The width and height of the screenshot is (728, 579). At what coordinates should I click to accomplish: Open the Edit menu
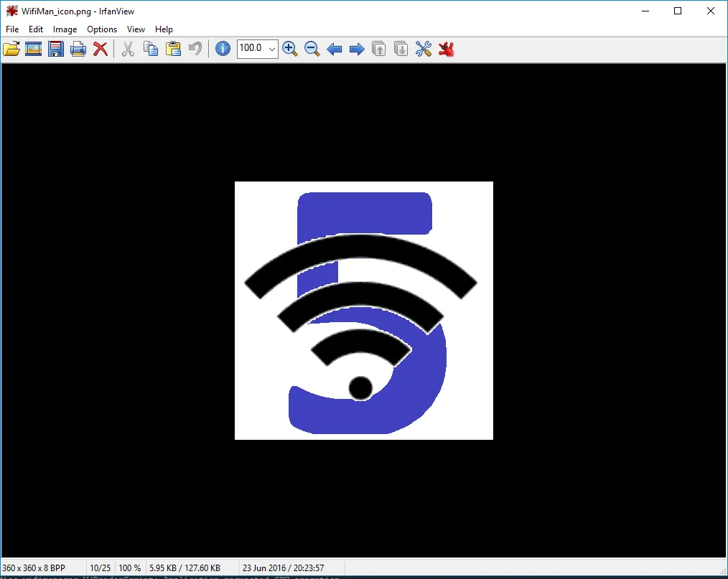pos(36,29)
